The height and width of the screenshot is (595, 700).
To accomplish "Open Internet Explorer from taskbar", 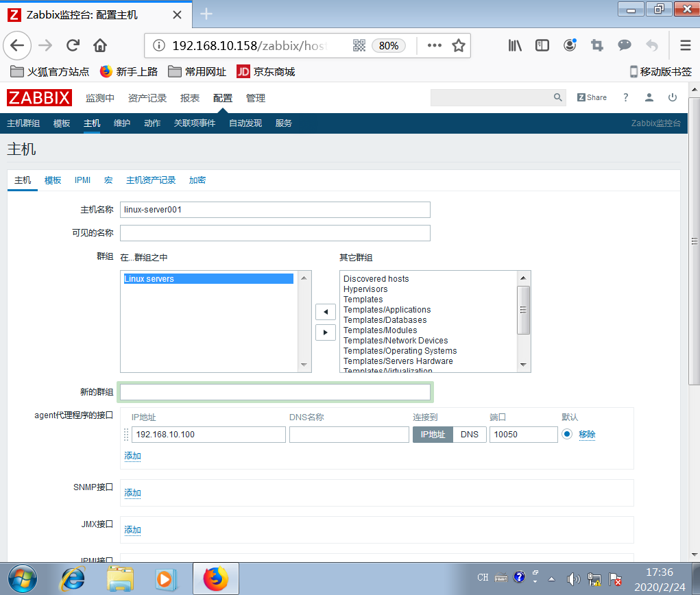I will pyautogui.click(x=73, y=579).
